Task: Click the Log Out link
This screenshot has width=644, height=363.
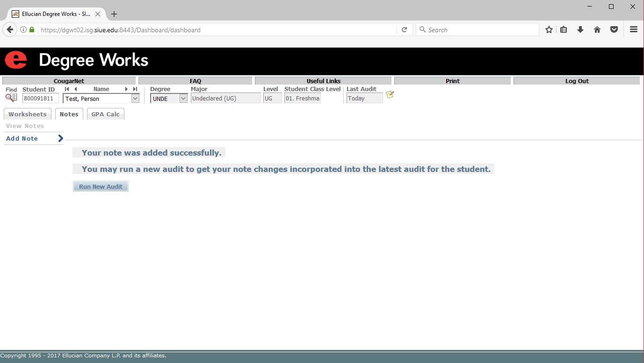Action: pos(577,81)
